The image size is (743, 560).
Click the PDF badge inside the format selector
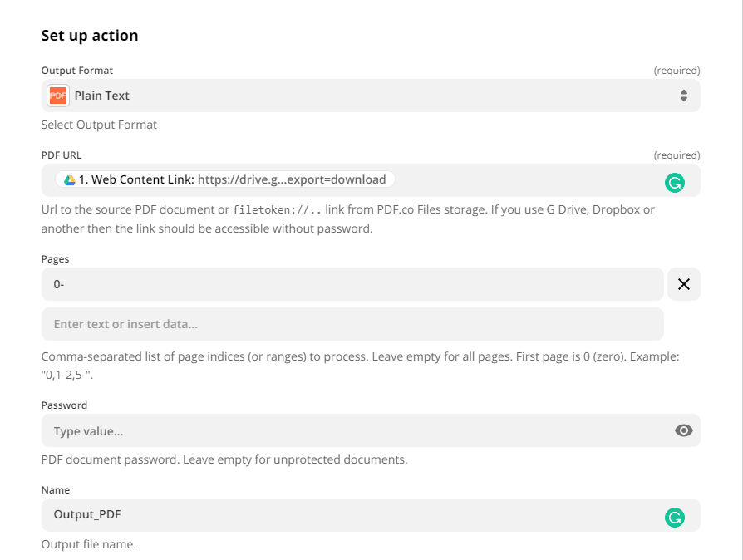[x=57, y=96]
